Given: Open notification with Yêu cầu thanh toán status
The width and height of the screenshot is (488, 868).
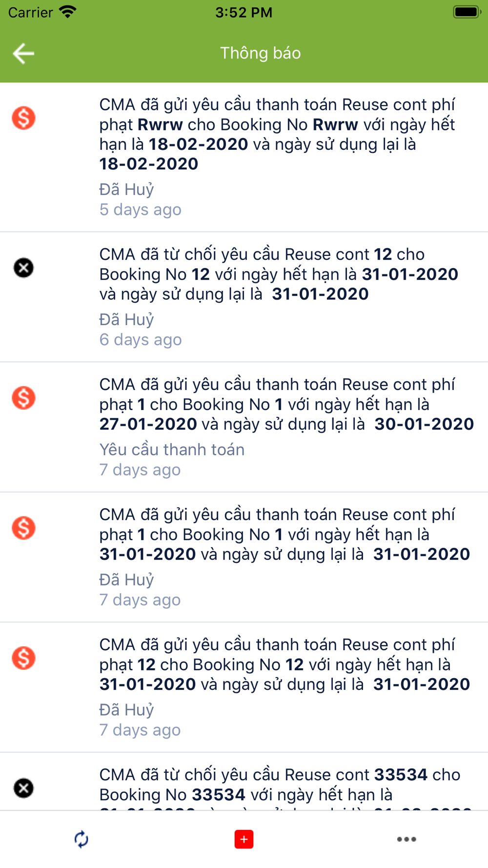Looking at the screenshot, I should point(244,427).
